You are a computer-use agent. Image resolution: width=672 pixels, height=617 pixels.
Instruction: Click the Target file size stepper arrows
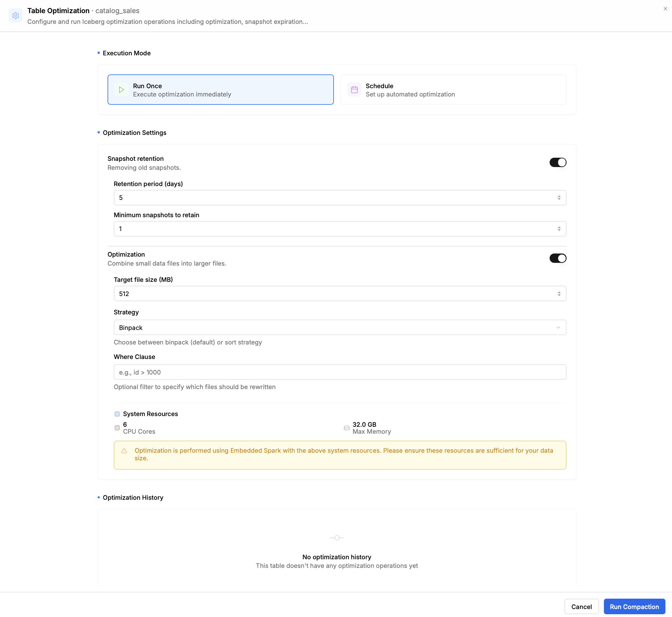559,294
